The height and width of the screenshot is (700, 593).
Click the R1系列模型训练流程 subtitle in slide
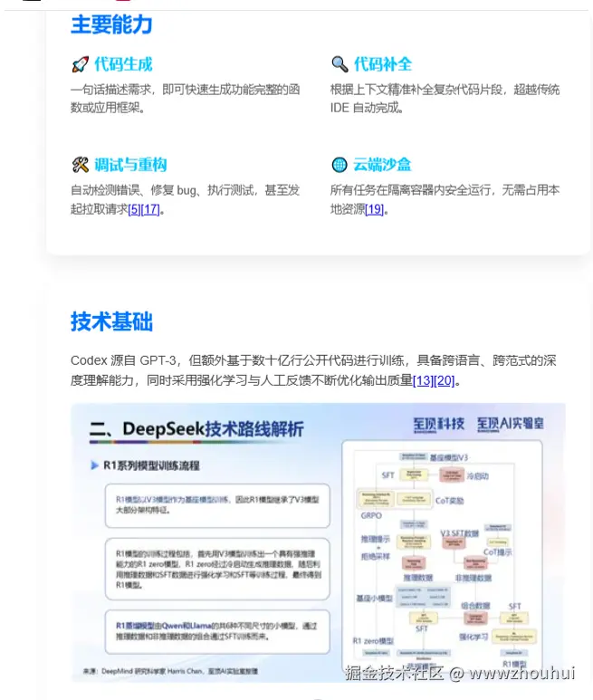pos(152,465)
